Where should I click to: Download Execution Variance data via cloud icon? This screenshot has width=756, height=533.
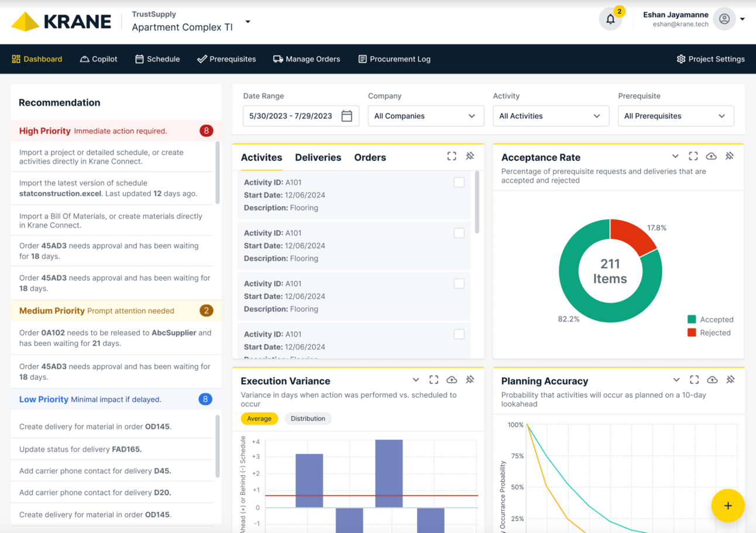[x=452, y=380]
